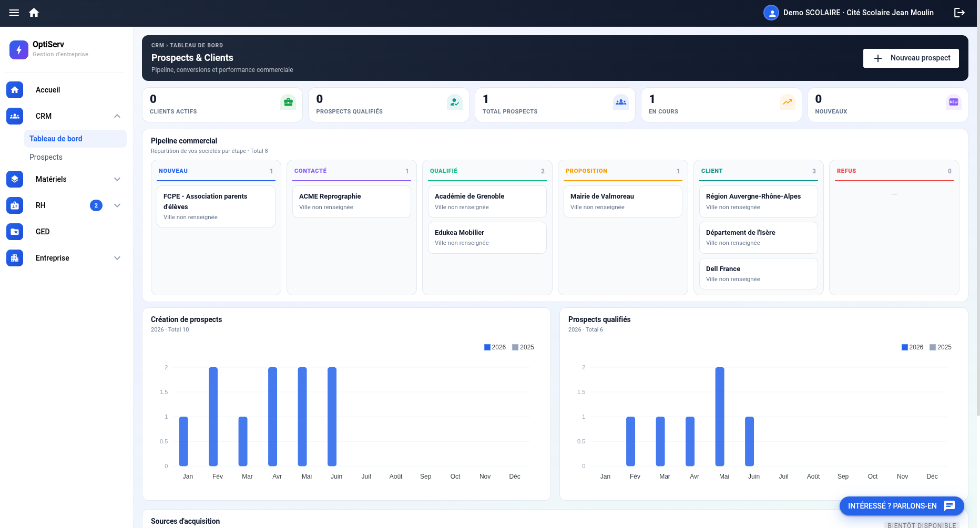
Task: Click the Nouveaux NEW badge icon
Action: point(954,102)
